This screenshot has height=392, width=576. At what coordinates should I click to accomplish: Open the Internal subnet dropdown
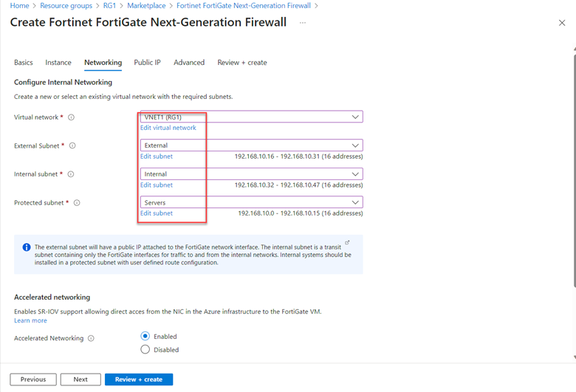(x=251, y=174)
